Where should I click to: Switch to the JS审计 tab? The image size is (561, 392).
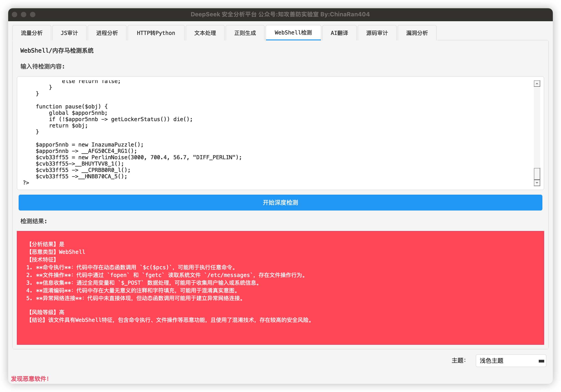pyautogui.click(x=69, y=33)
